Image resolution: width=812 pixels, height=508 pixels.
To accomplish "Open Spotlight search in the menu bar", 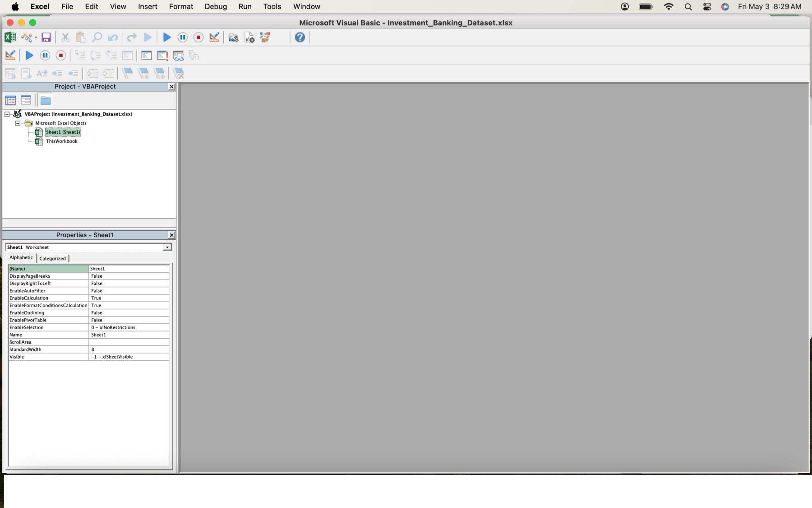I will [688, 7].
